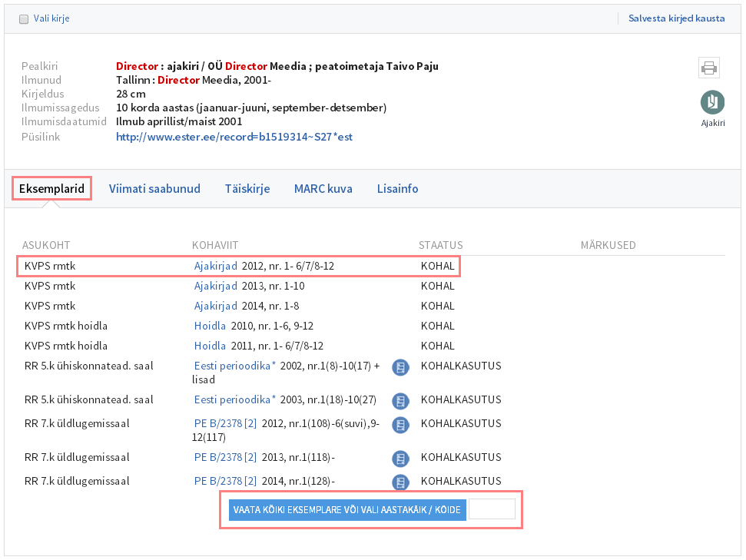Screen dimensions: 746x560
Task: Click the KOHAVIIT column header
Action: pos(215,245)
